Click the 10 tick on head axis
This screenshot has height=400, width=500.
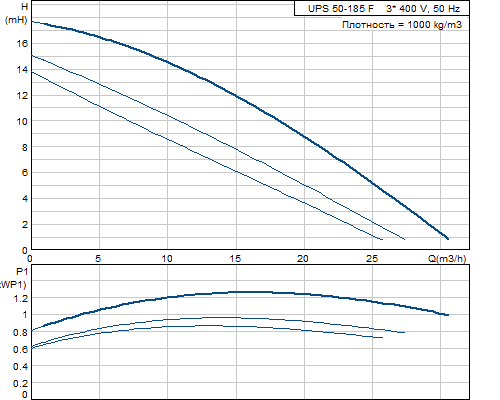tap(22, 121)
